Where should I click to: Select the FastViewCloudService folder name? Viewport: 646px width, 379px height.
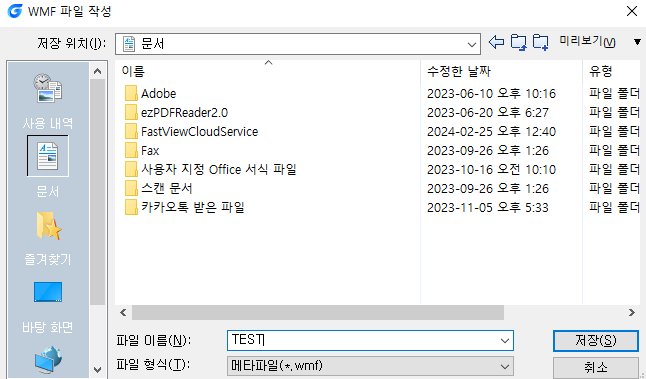(200, 131)
